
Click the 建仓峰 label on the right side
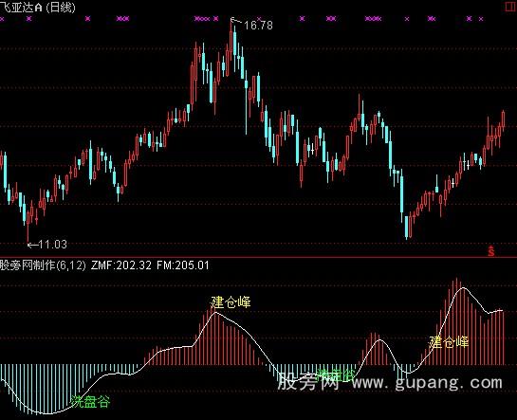click(449, 342)
